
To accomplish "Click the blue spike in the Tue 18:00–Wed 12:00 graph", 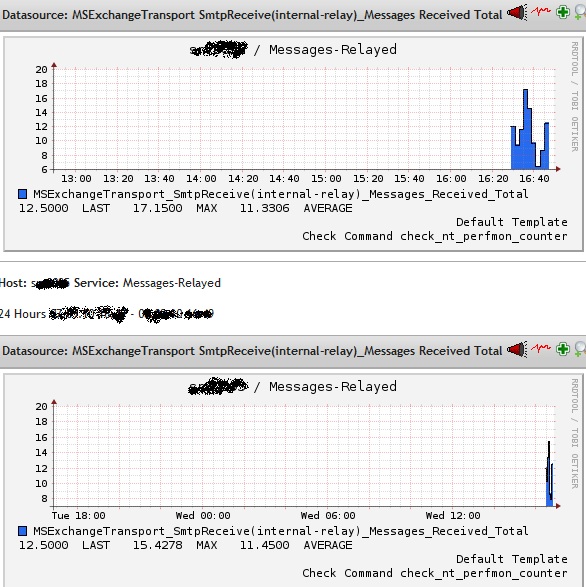I will click(x=549, y=483).
